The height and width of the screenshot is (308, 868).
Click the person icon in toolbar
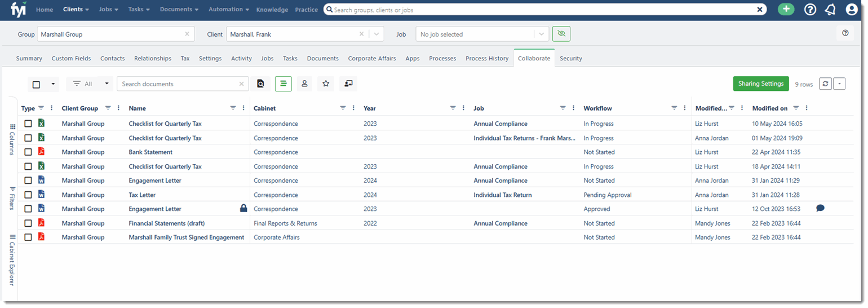[x=304, y=83]
